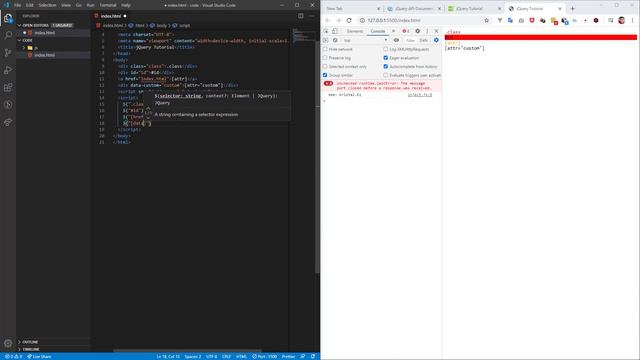This screenshot has height=360, width=640.
Task: Uncheck Autocomplete from history checkbox
Action: (385, 67)
